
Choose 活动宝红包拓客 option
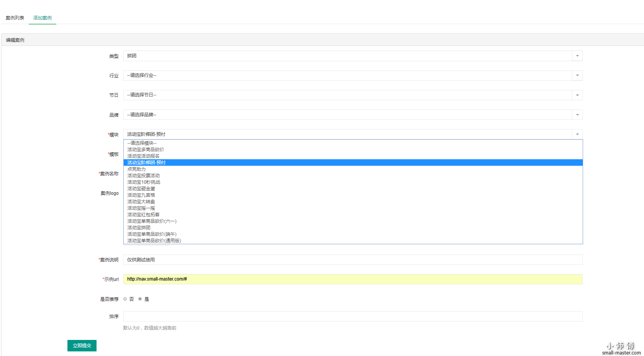coord(353,215)
